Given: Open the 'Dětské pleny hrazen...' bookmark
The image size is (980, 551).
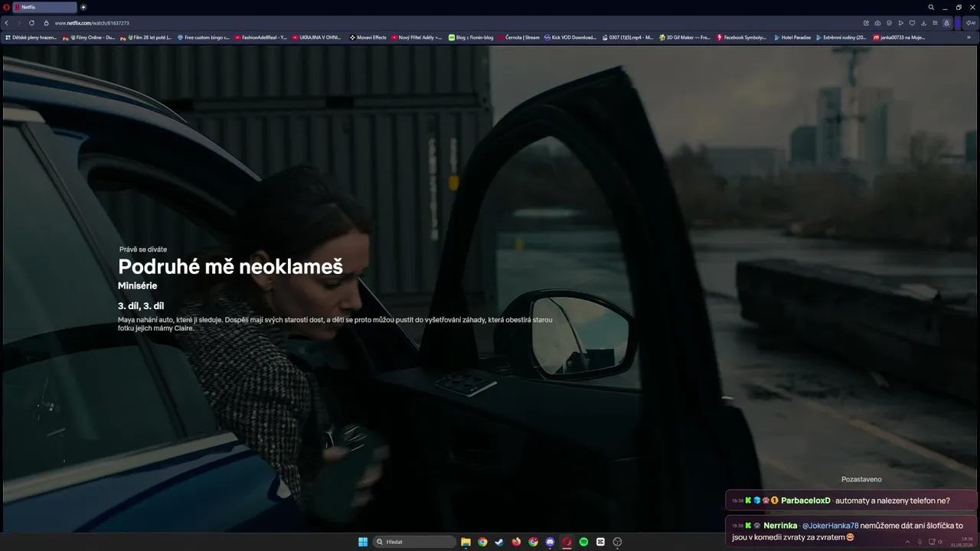Looking at the screenshot, I should click(31, 37).
